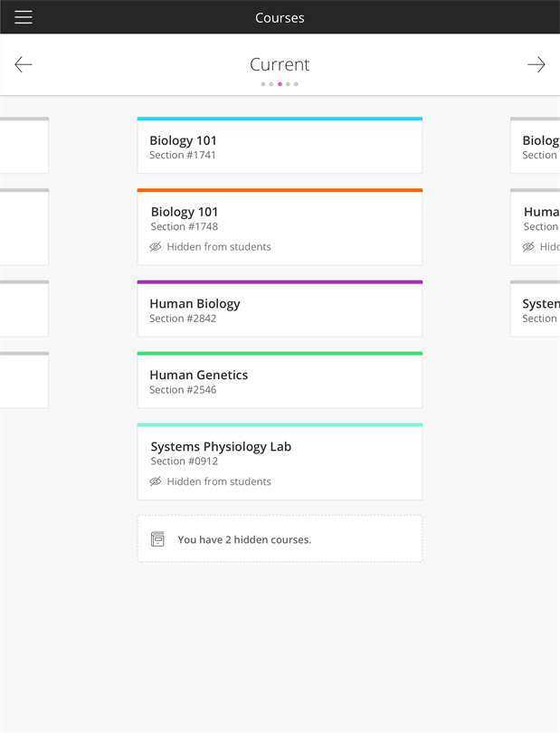Select the fourth page indicator dot
Screen dimensions: 560x733
click(x=288, y=84)
